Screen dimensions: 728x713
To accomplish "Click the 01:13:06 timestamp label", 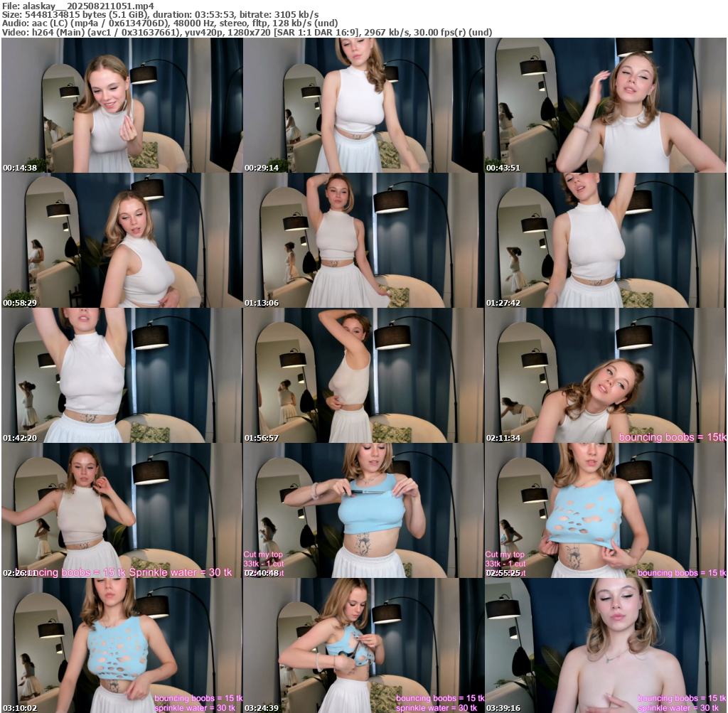I will [262, 303].
